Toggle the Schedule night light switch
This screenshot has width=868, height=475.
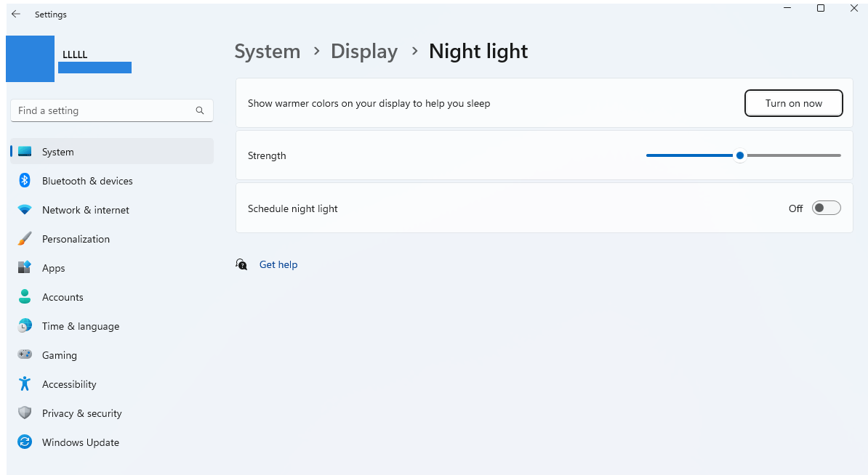pyautogui.click(x=826, y=208)
